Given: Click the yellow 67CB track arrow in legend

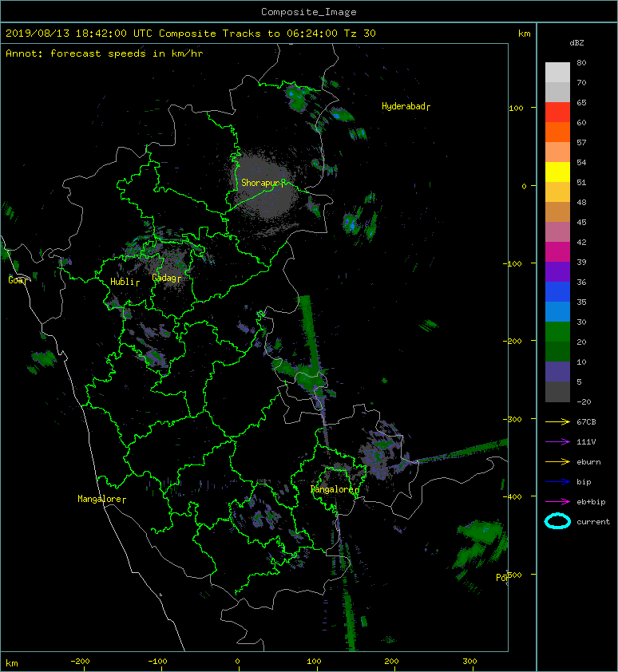Looking at the screenshot, I should point(557,421).
